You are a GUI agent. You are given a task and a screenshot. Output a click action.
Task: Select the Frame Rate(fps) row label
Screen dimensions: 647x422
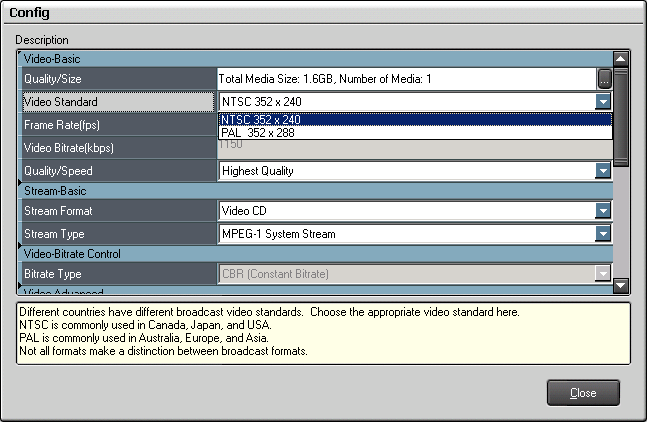point(118,125)
